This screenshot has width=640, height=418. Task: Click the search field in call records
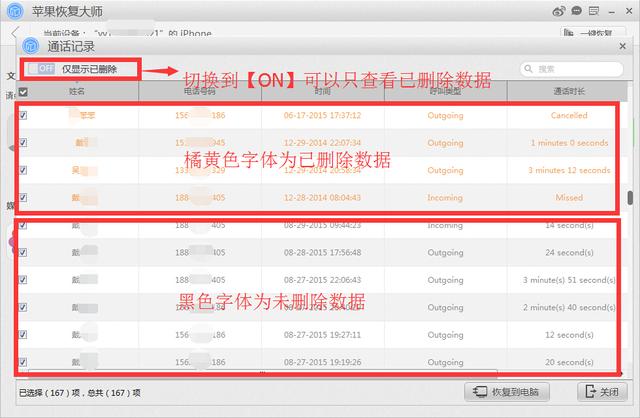[571, 69]
